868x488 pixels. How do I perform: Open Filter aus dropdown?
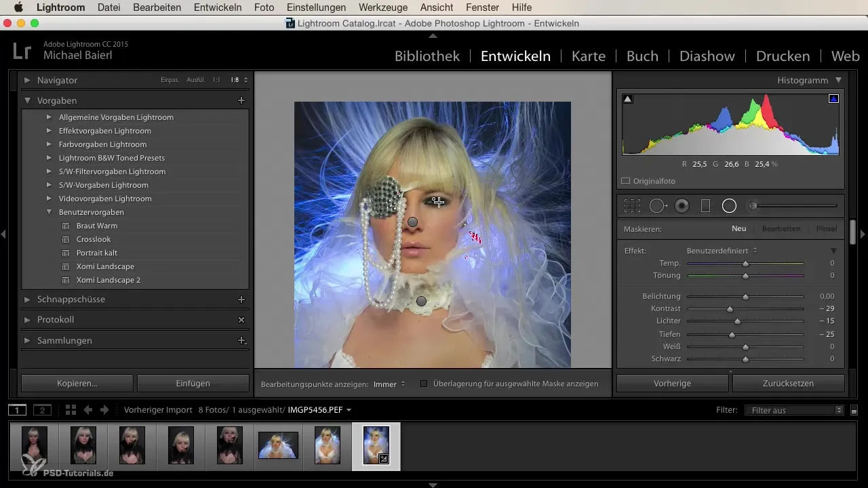[x=793, y=410]
